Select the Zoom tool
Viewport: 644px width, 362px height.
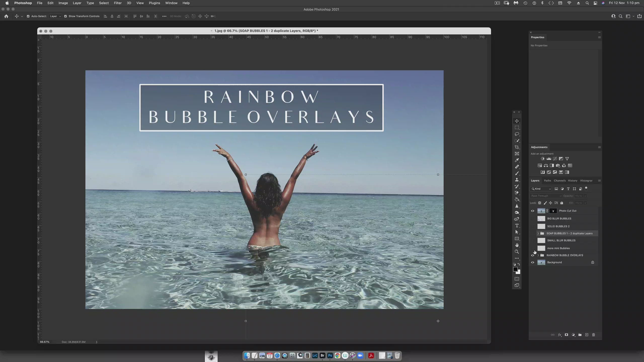[x=517, y=251]
